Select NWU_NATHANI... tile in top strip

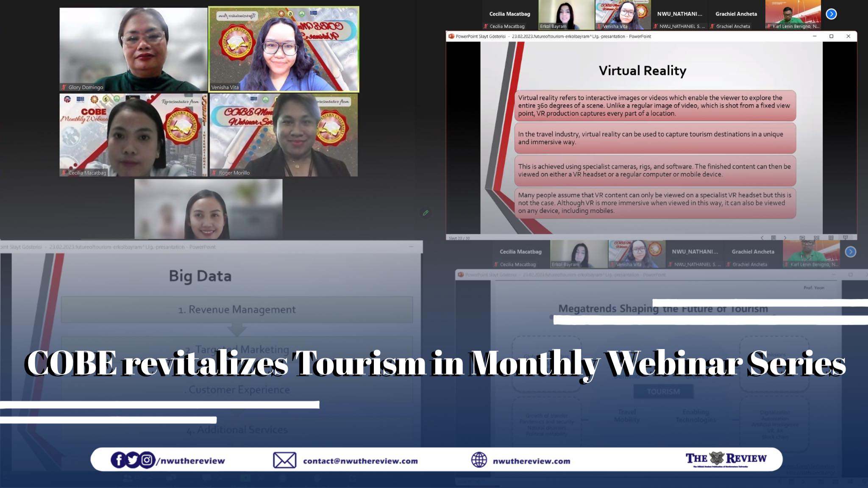point(679,15)
